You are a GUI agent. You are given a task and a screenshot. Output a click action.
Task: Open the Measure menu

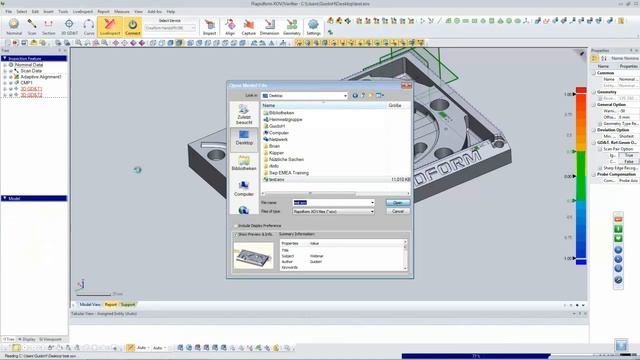click(121, 11)
